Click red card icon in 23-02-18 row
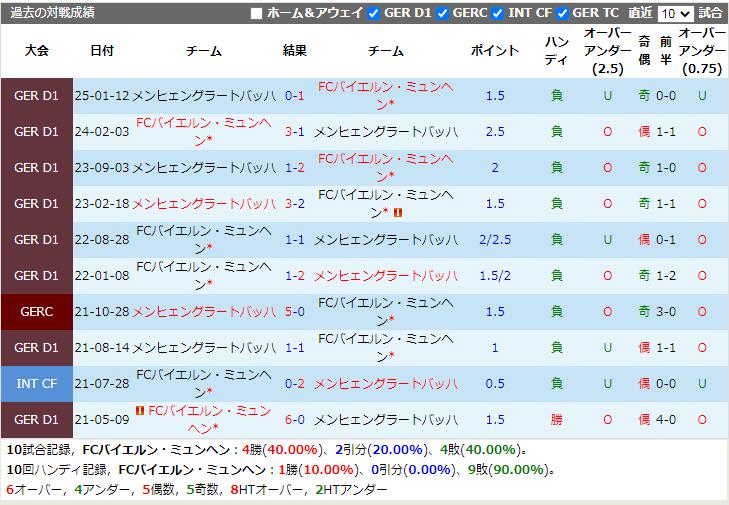Viewport: 729px width, 505px height. tap(398, 213)
